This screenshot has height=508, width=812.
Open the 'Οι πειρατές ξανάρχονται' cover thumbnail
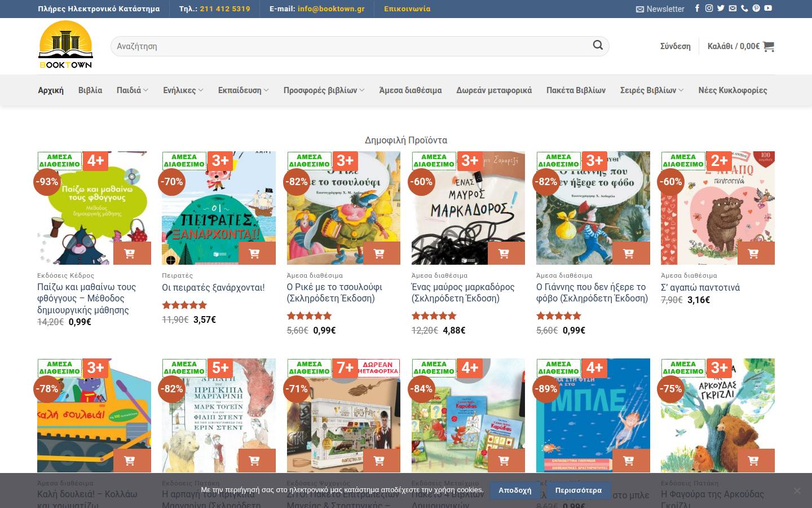click(219, 208)
